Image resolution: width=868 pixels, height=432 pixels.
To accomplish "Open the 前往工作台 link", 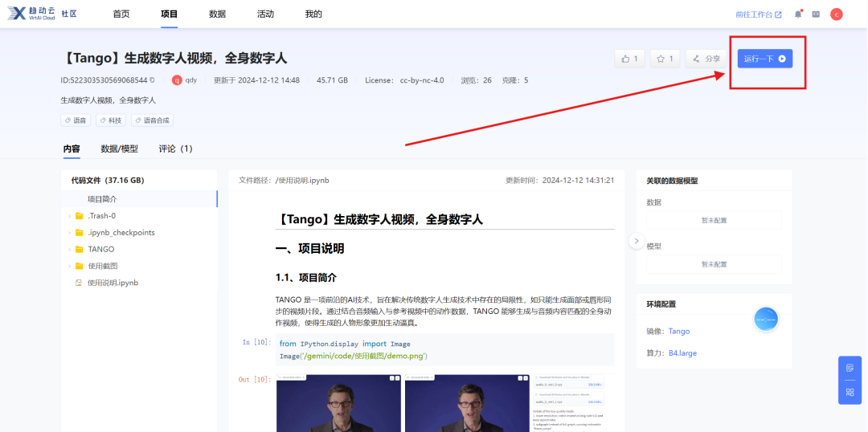I will tap(759, 14).
